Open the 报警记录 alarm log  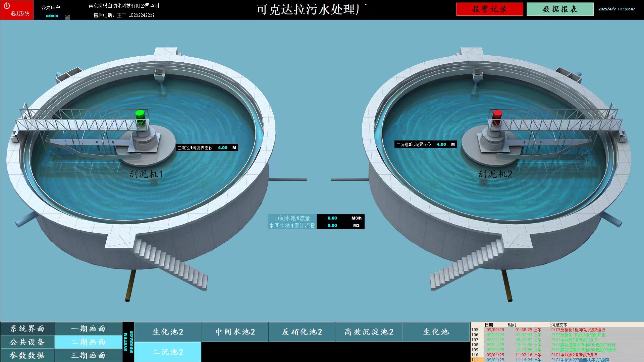tap(489, 9)
